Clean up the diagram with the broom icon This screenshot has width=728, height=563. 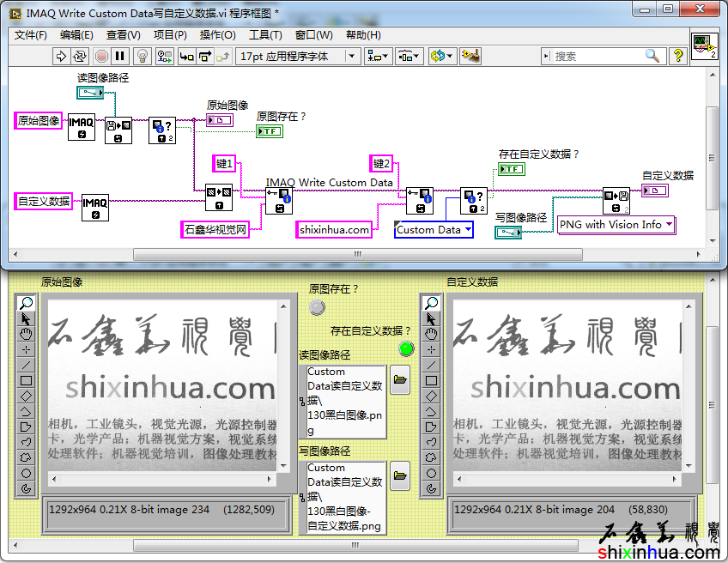coord(470,57)
